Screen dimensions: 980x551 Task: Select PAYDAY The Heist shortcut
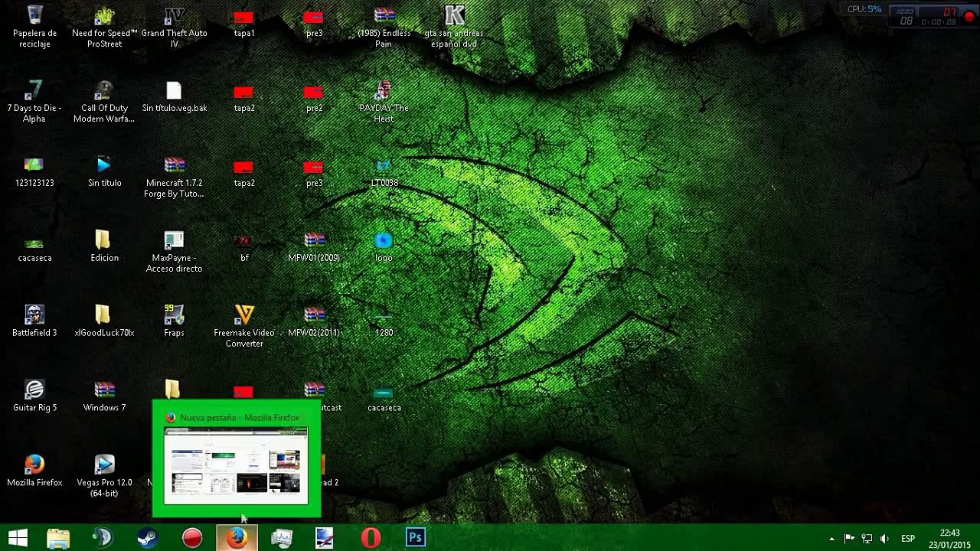384,102
